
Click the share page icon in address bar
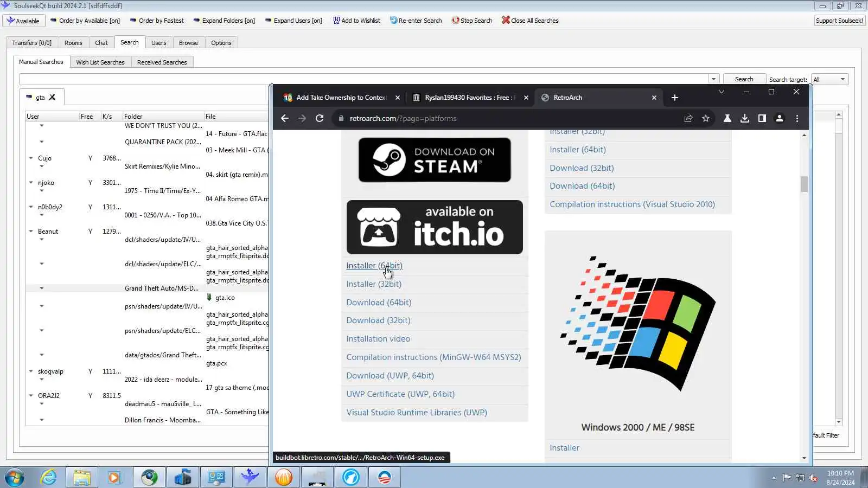[688, 118]
